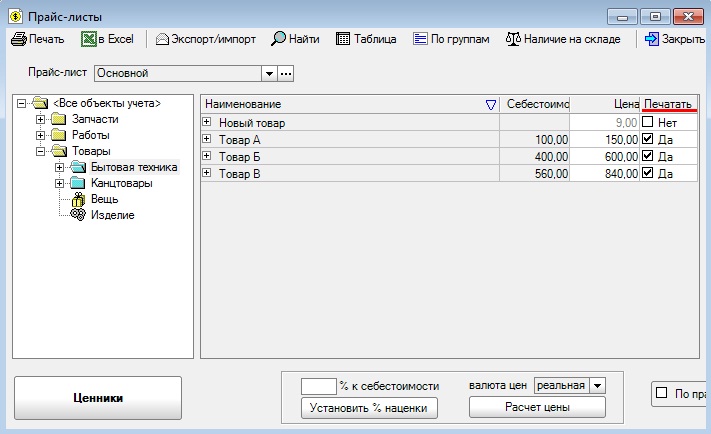Viewport: 711px width, 434px height.
Task: Click the Расчет цены button
Action: [537, 407]
